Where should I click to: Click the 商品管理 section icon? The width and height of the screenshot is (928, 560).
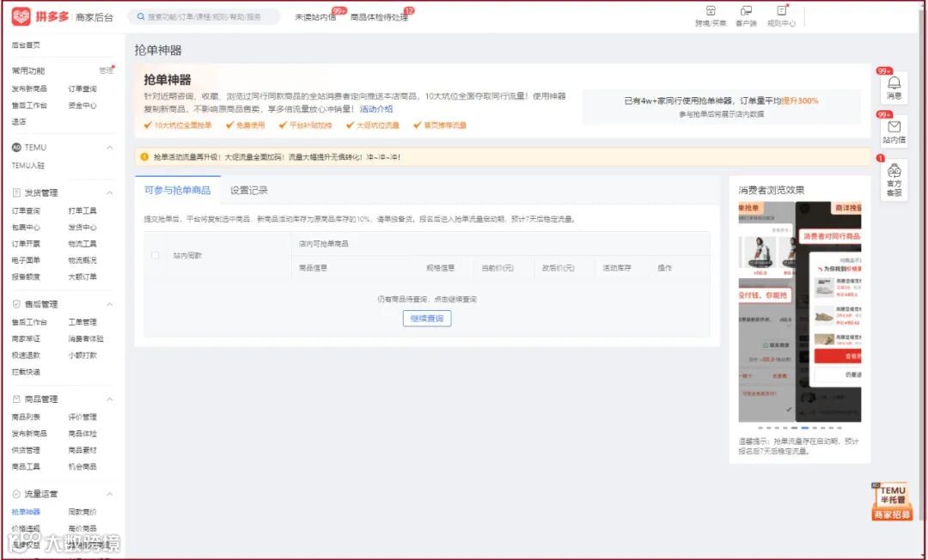pos(16,399)
